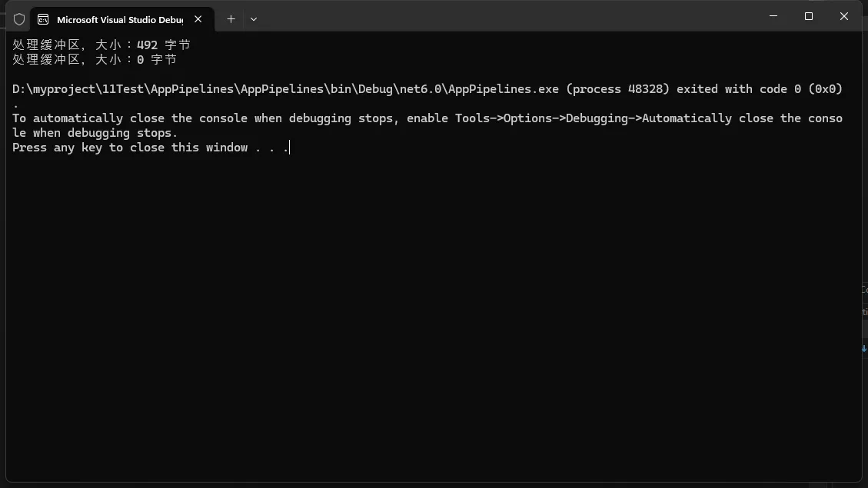Click the empty title bar area
This screenshot has height=488, width=868.
point(500,16)
